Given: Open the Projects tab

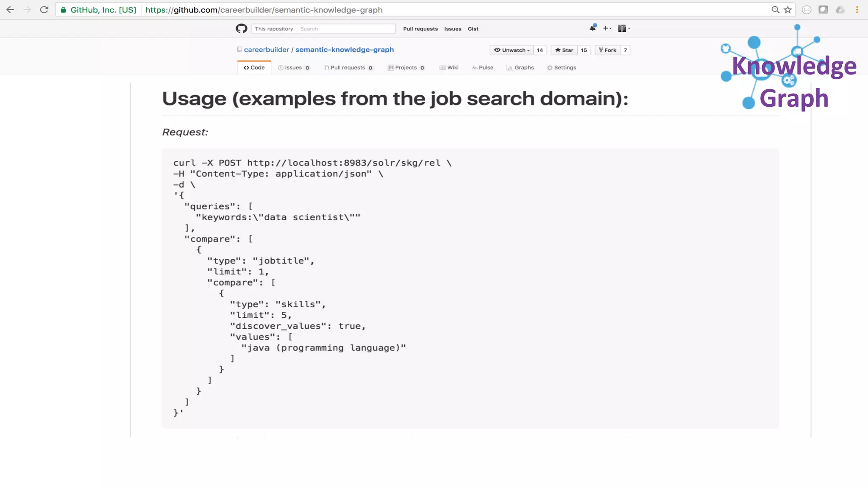Looking at the screenshot, I should point(406,67).
